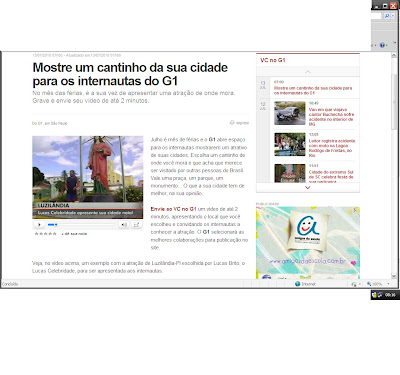Viewport: 400px width, 375px height.
Task: Click the article headline 'Mostre um cantinho'
Action: click(x=130, y=74)
